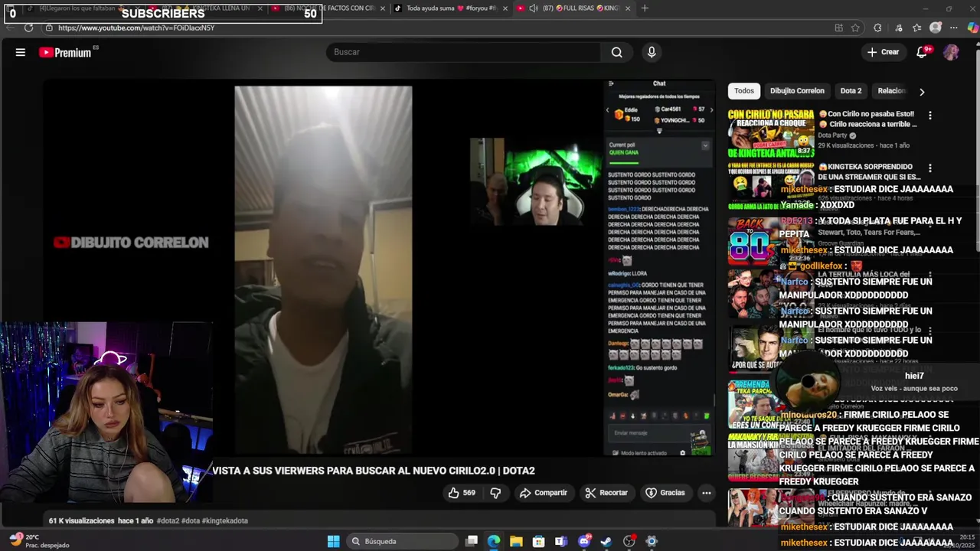Open the 'Back to 80s' video thumbnail
The height and width of the screenshot is (551, 980).
(x=771, y=241)
